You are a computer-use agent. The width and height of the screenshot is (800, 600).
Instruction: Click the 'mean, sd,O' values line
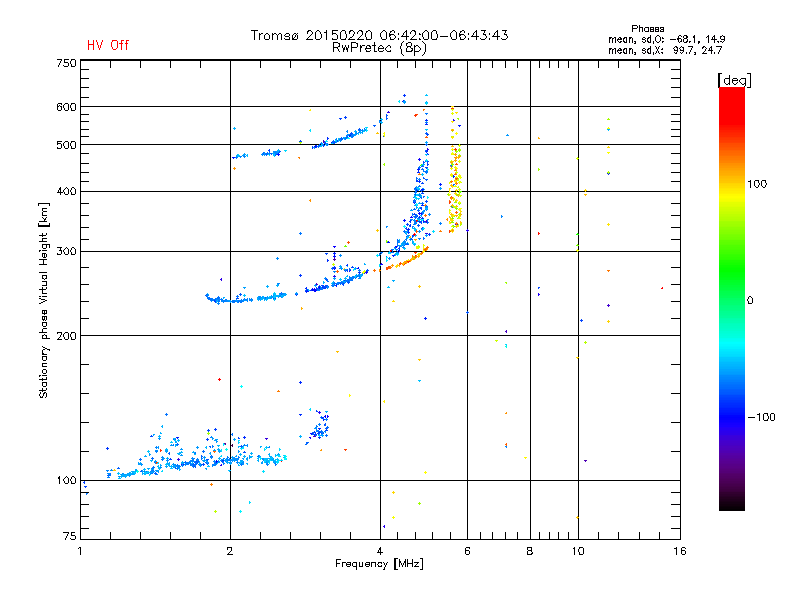coord(666,39)
